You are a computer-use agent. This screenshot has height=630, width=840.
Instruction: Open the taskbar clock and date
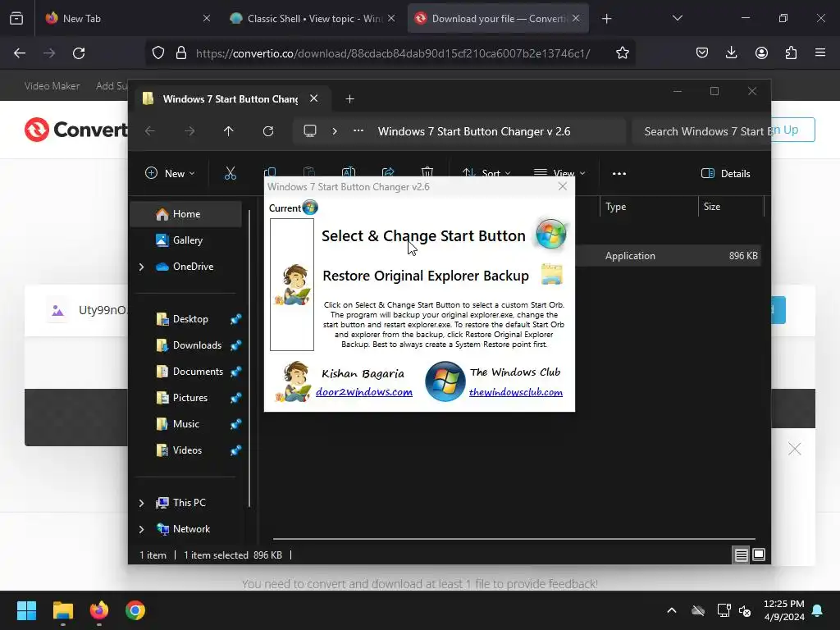(x=783, y=610)
